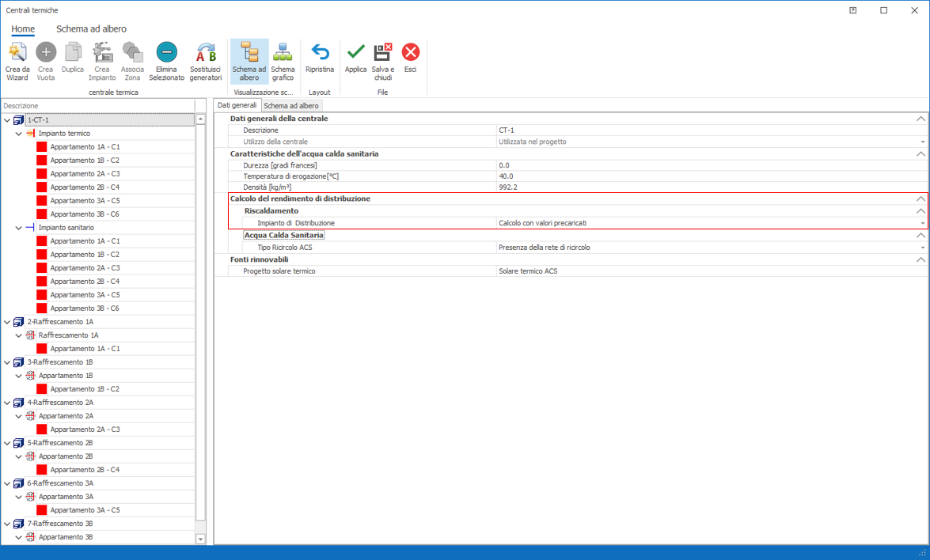930x560 pixels.
Task: Click the Applica green checkmark
Action: point(355,53)
